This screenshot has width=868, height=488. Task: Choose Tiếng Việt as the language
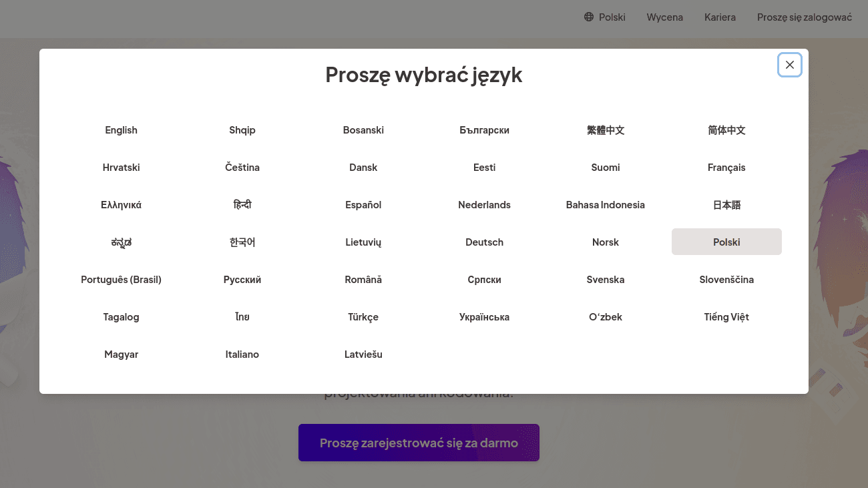[726, 316]
